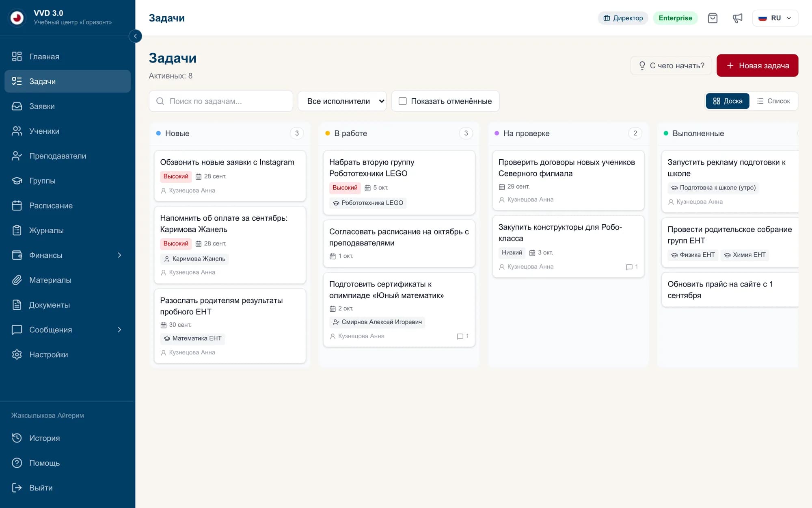
Task: Switch to the Доска board view
Action: pyautogui.click(x=728, y=101)
